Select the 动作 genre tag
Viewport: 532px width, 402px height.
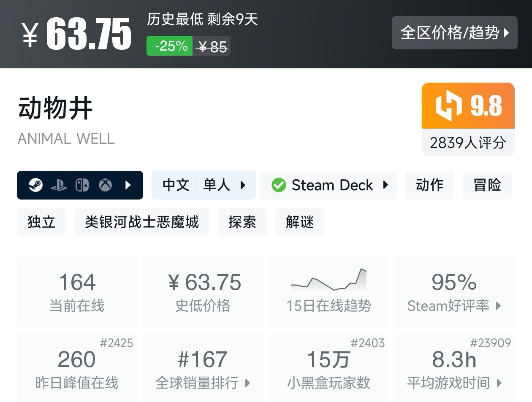pyautogui.click(x=430, y=185)
